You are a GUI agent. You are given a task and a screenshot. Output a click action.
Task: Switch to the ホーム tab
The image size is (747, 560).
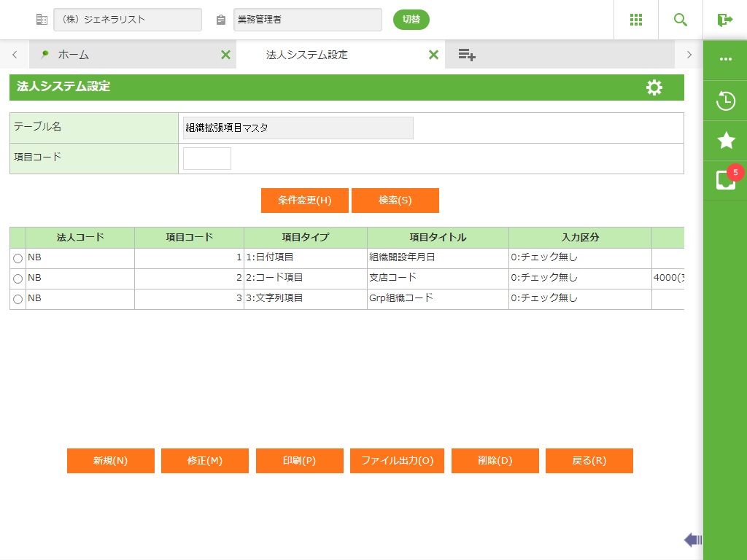[x=73, y=55]
